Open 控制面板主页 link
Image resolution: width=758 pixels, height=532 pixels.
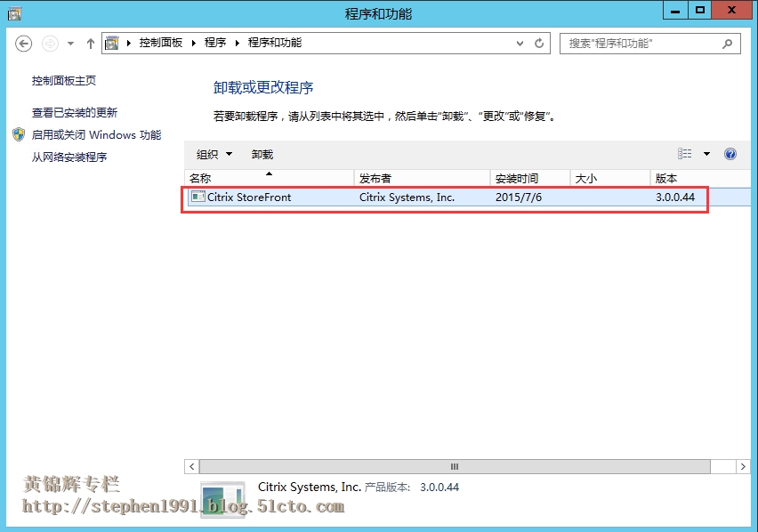[64, 81]
